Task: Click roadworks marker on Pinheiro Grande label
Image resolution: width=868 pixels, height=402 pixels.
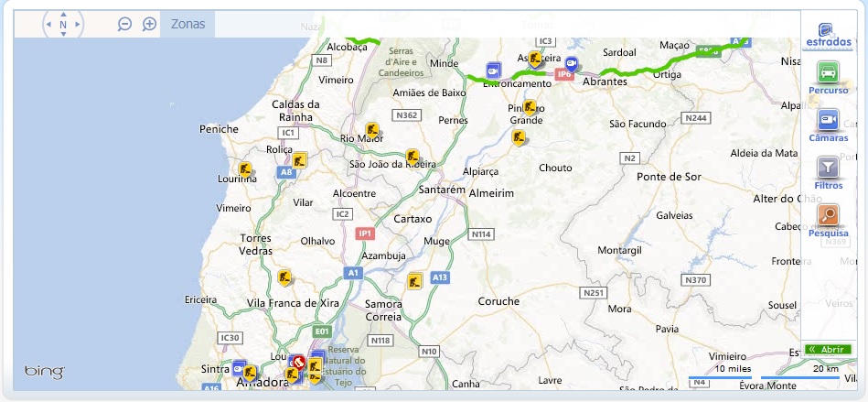Action: (x=530, y=107)
